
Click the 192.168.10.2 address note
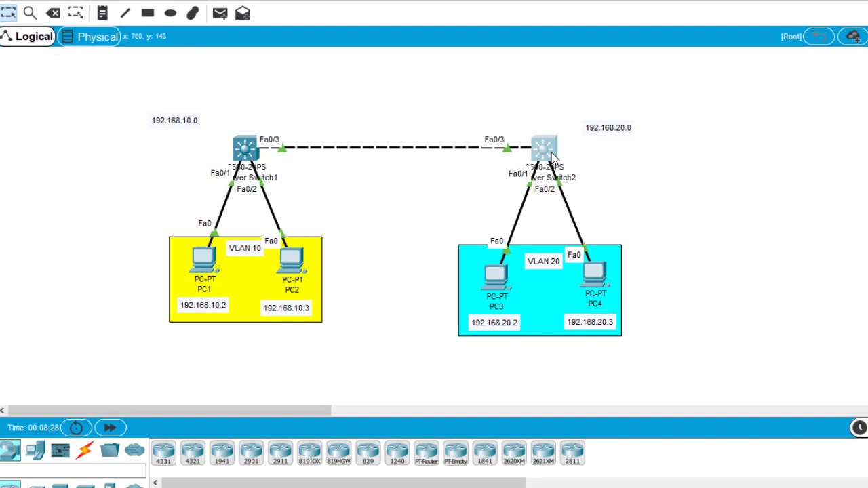(203, 305)
